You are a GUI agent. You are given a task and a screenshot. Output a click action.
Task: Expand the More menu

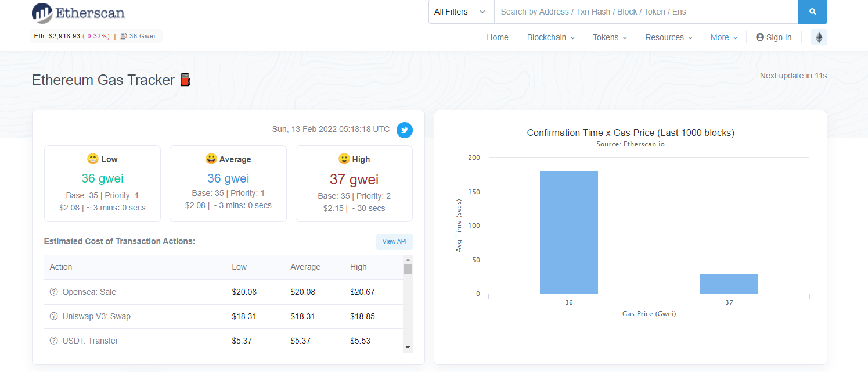point(724,37)
